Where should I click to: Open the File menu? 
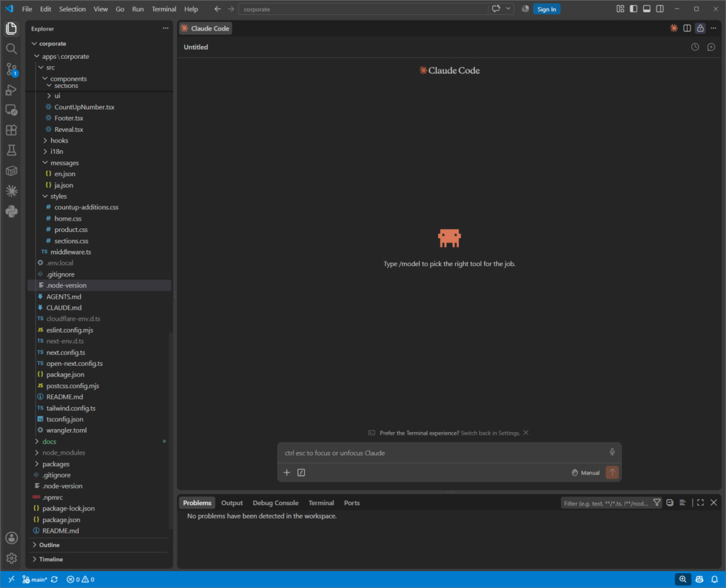coord(27,9)
